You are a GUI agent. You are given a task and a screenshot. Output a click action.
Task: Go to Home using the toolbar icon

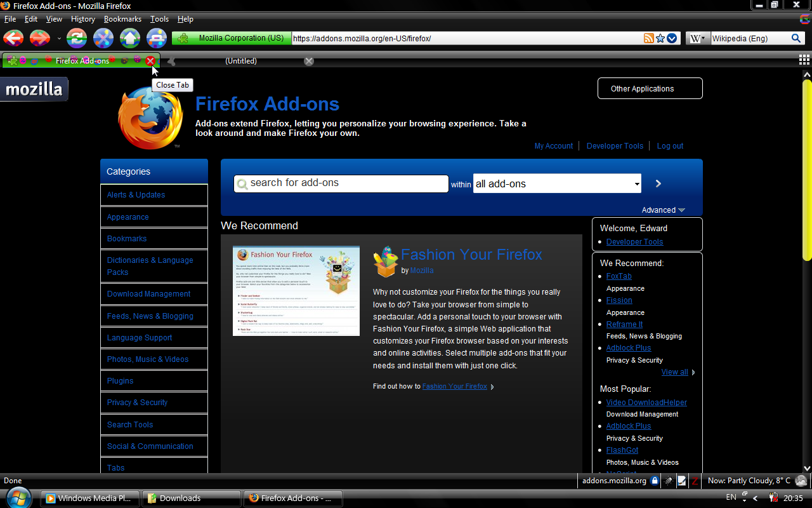click(130, 38)
